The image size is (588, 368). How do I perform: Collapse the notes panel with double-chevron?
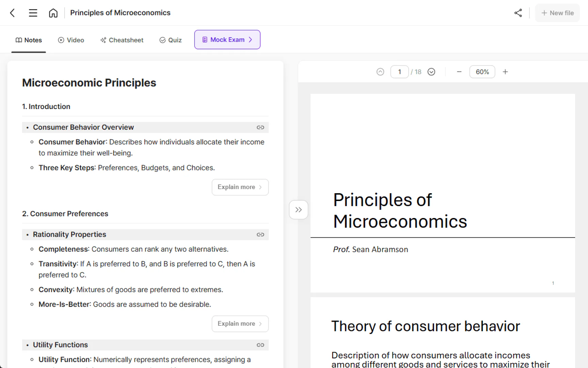tap(298, 210)
